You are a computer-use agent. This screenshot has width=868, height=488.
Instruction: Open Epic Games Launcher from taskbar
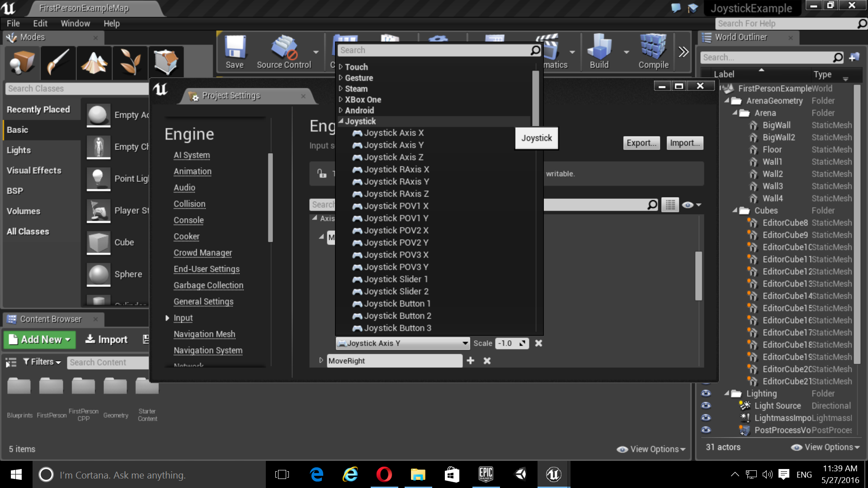click(486, 474)
